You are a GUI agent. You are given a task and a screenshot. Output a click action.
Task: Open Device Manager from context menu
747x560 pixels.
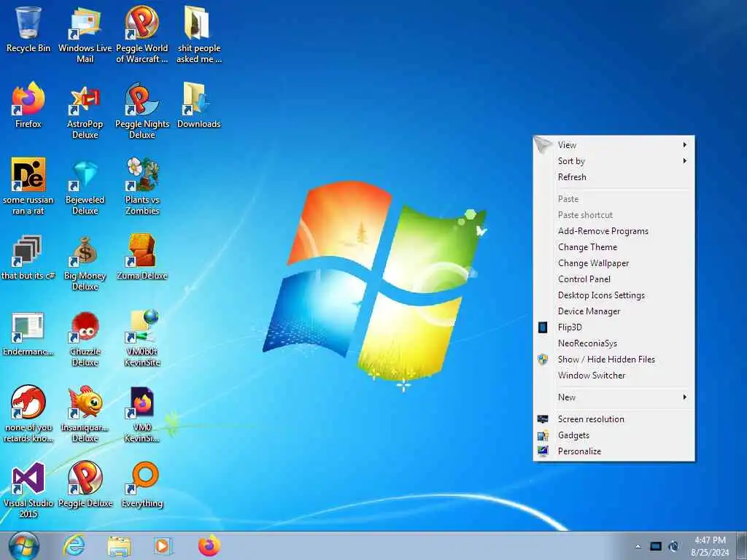click(x=614, y=311)
